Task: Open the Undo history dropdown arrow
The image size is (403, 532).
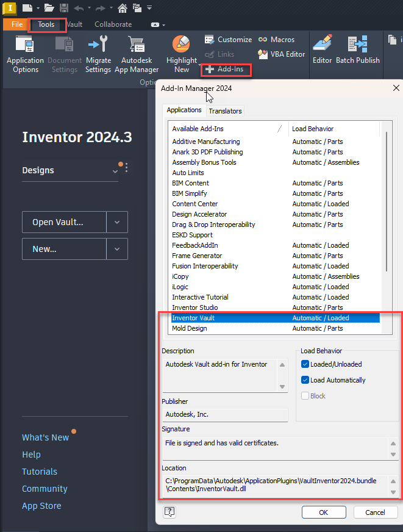Action: point(90,8)
